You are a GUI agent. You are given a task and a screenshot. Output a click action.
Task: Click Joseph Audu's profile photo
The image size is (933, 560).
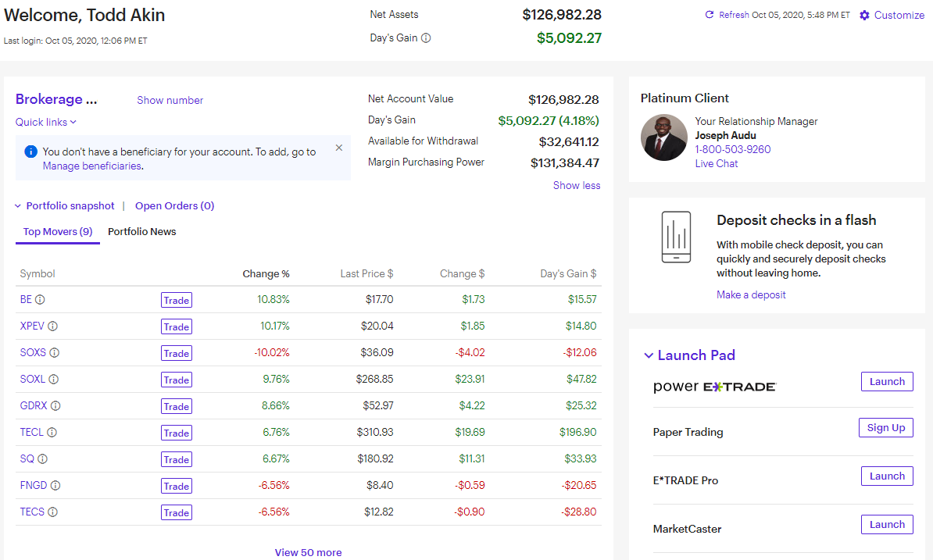click(663, 137)
